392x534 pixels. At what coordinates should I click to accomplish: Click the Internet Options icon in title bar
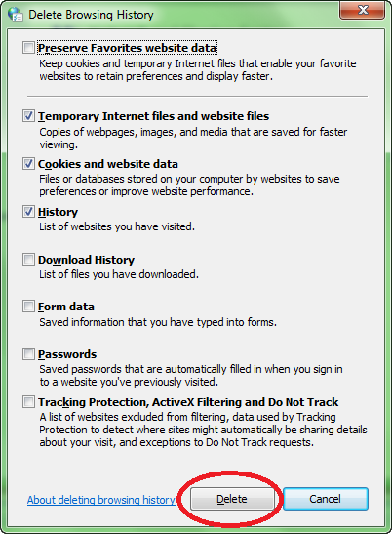pos(16,15)
